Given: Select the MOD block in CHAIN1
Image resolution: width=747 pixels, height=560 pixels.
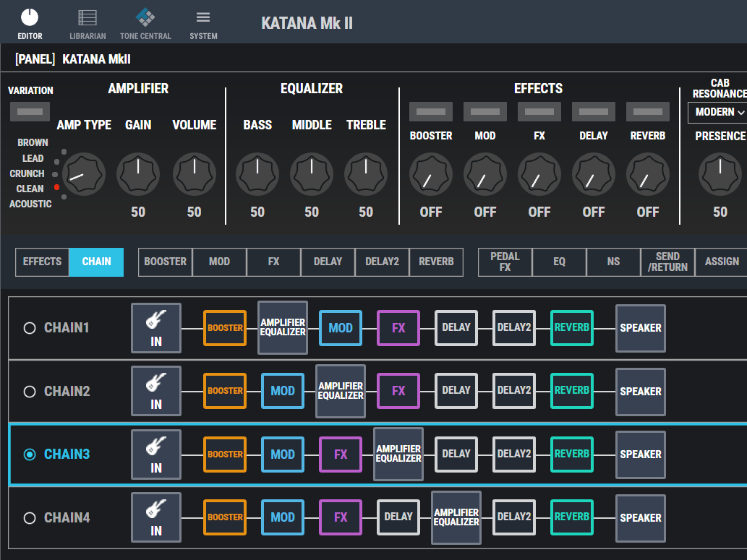Looking at the screenshot, I should [x=341, y=328].
